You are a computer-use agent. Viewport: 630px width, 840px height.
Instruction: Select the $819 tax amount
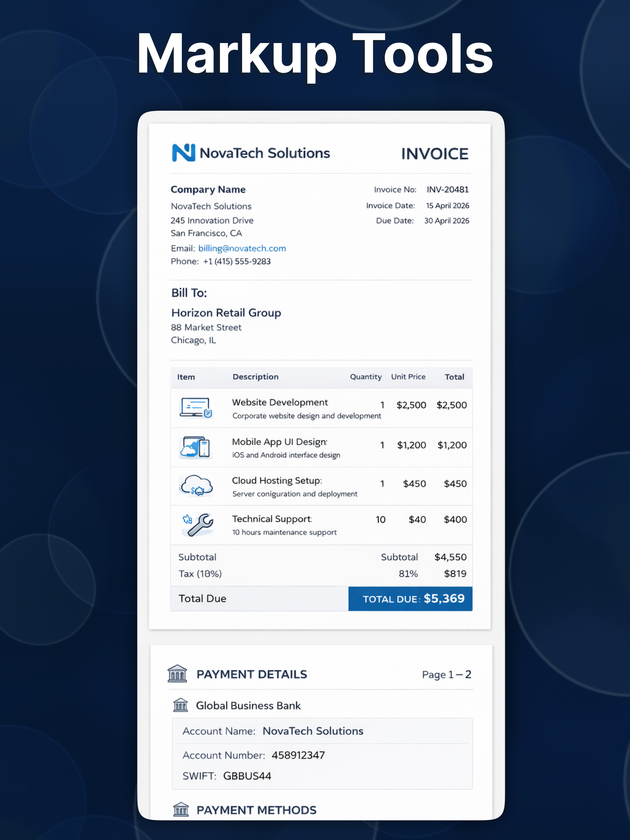point(455,574)
